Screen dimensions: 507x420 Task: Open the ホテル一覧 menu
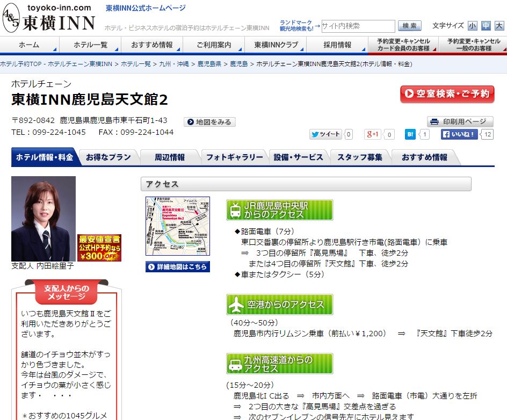(x=90, y=45)
